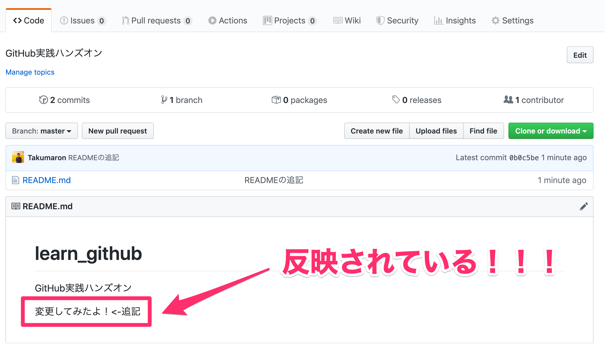Click the Upload files button
The width and height of the screenshot is (605, 364).
pyautogui.click(x=436, y=131)
